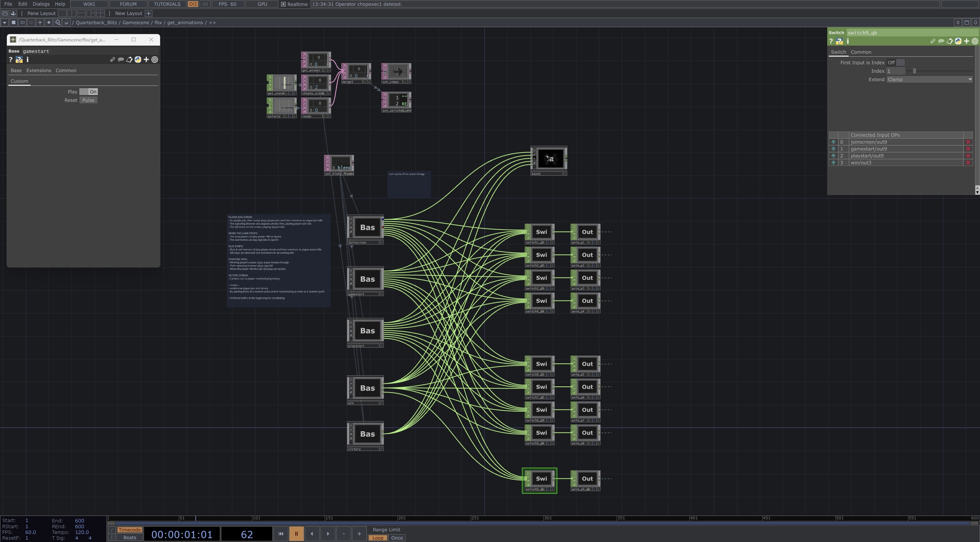The image size is (980, 542).
Task: Click the two-pane split layout icon beside Pane Layout
Action: tap(72, 13)
